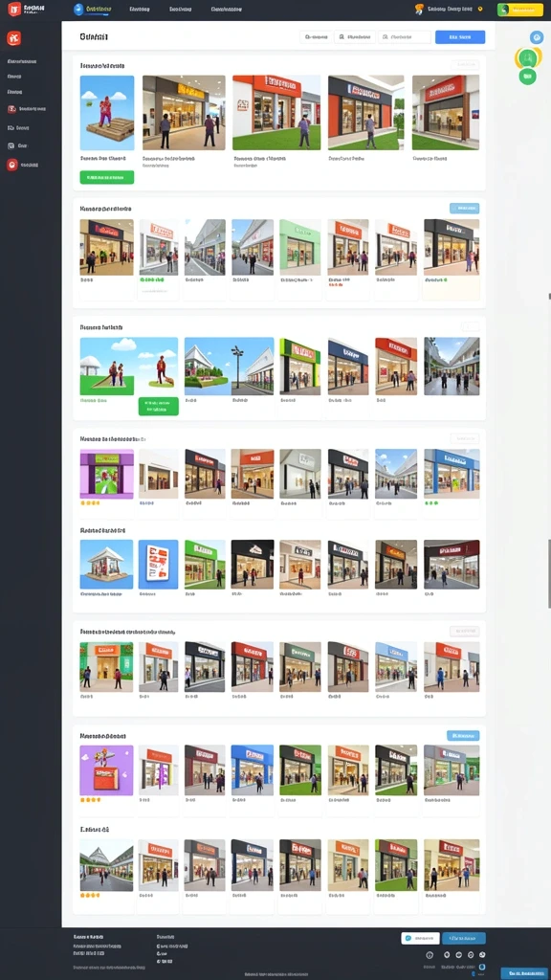Click the light blue button in second section header
The image size is (551, 980).
(464, 208)
